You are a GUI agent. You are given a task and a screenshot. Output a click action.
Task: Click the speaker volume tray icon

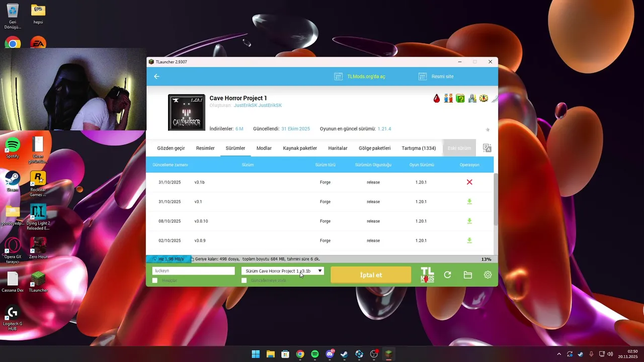point(610,354)
